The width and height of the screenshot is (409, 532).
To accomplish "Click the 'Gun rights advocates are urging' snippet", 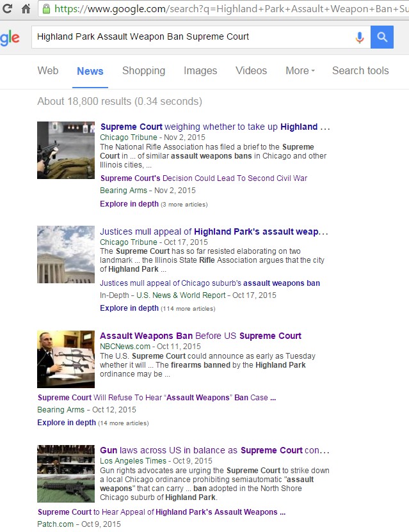I will (x=214, y=484).
